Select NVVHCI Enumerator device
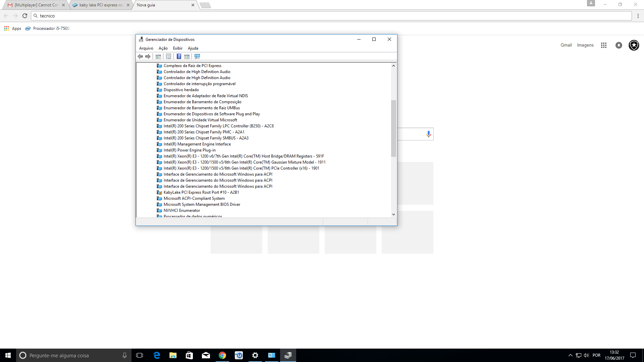The width and height of the screenshot is (644, 362). (182, 210)
